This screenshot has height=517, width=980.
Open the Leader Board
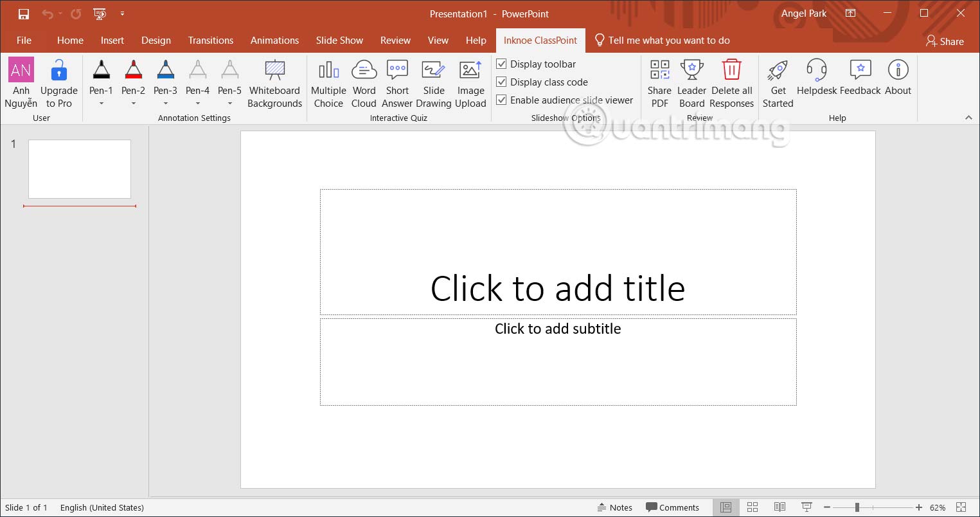(691, 84)
